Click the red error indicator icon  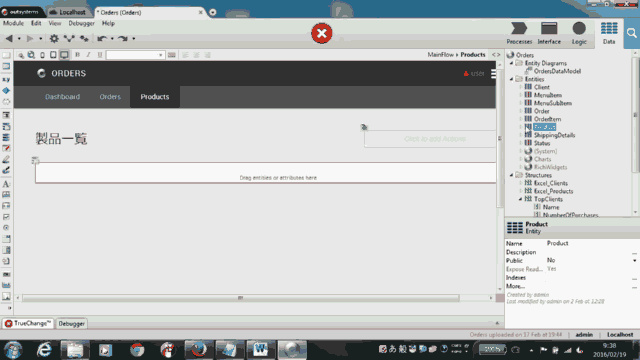click(x=322, y=33)
